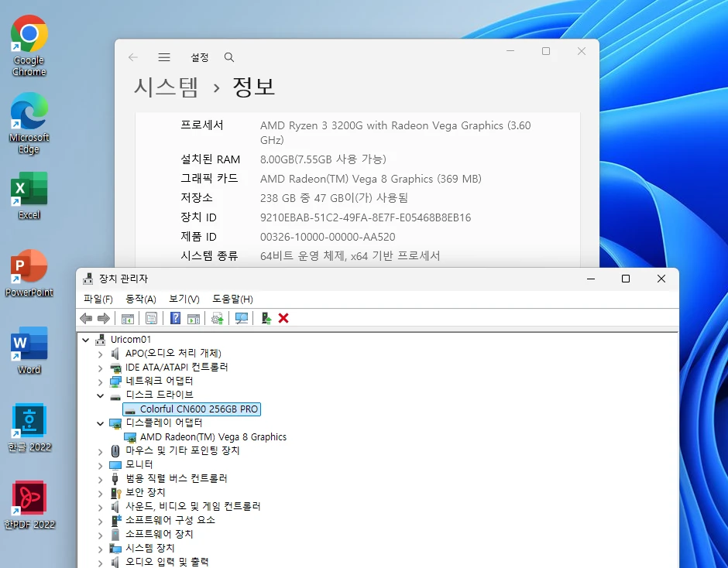Click the IDE ATA/ATAPI controller icon
728x568 pixels.
click(115, 368)
